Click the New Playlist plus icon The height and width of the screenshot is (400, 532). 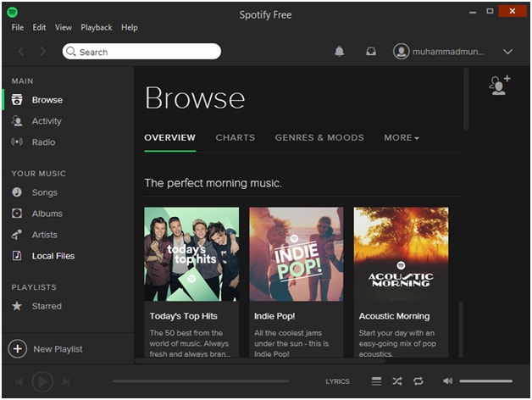[18, 348]
